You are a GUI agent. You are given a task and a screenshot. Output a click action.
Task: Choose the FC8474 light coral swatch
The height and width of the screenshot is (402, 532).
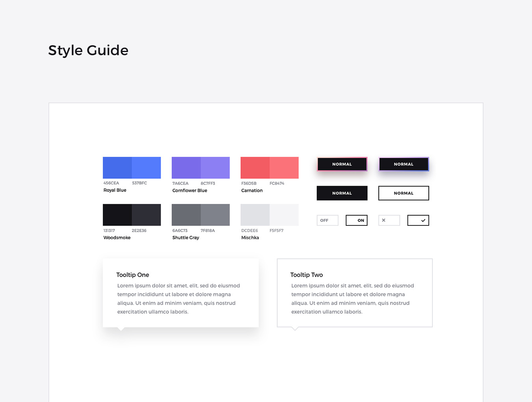(x=284, y=167)
